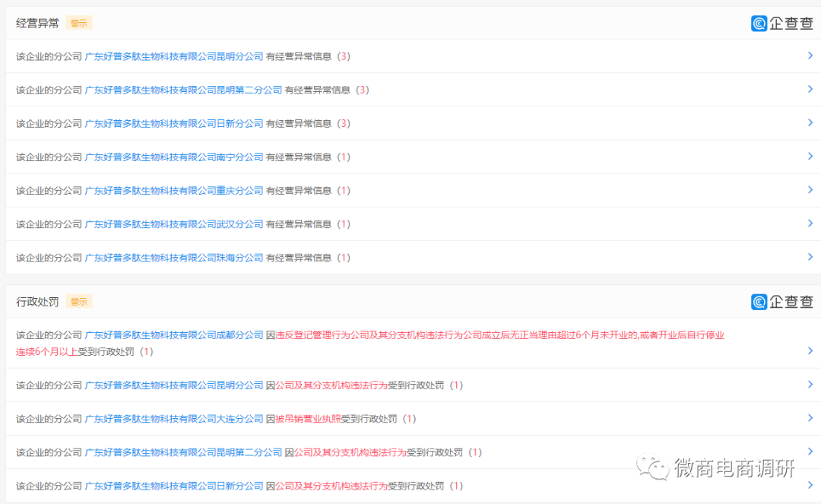This screenshot has height=504, width=821.
Task: Open 日新分公司 link under 经营异常
Action: coord(174,123)
